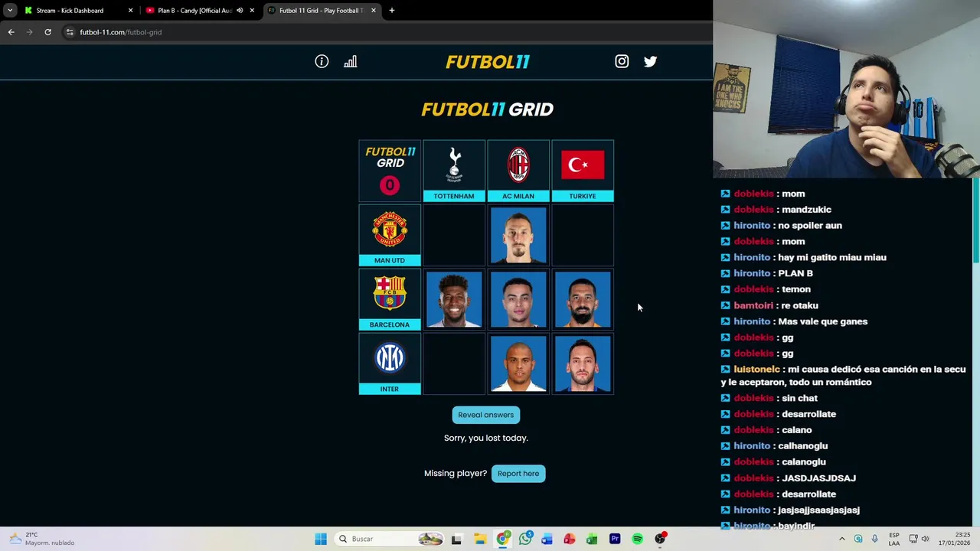Click the Report here button
The width and height of the screenshot is (980, 551).
pyautogui.click(x=518, y=473)
